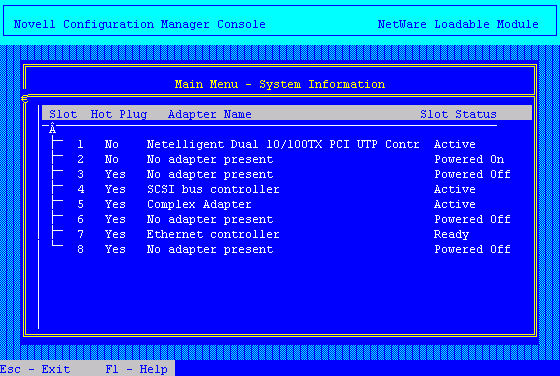Click 'No adapter present' in slot 6
The height and width of the screenshot is (376, 560).
tap(210, 219)
